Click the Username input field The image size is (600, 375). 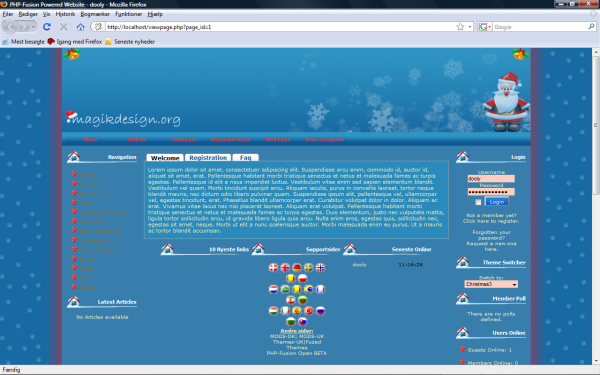point(491,179)
